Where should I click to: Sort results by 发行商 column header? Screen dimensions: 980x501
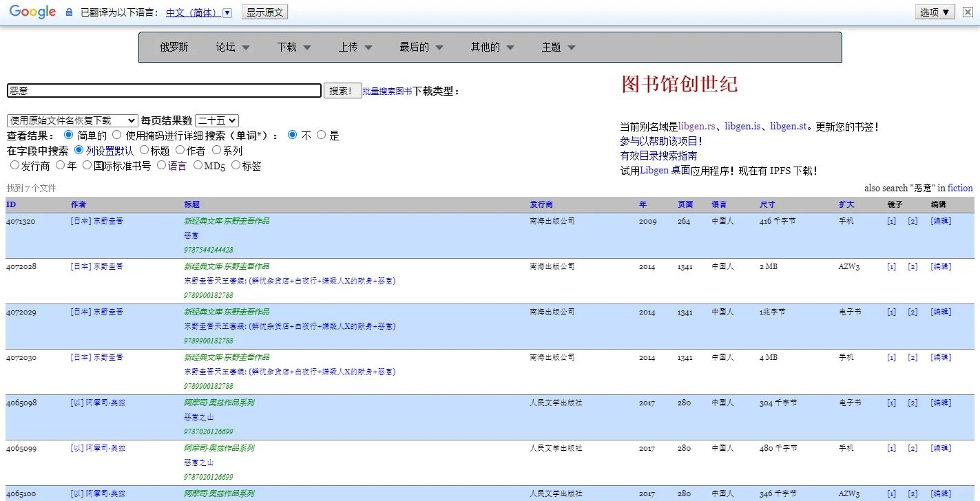pos(541,204)
